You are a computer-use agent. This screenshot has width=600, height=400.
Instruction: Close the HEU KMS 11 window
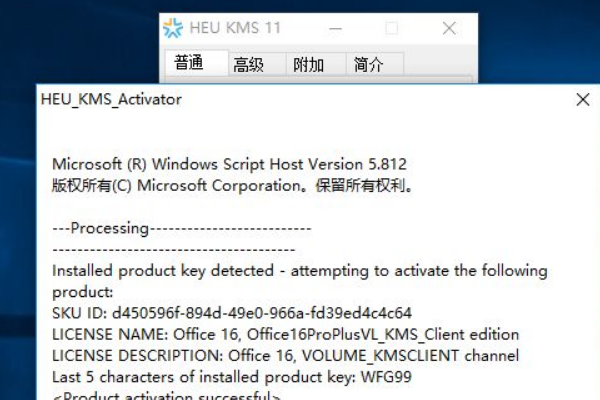click(x=449, y=29)
